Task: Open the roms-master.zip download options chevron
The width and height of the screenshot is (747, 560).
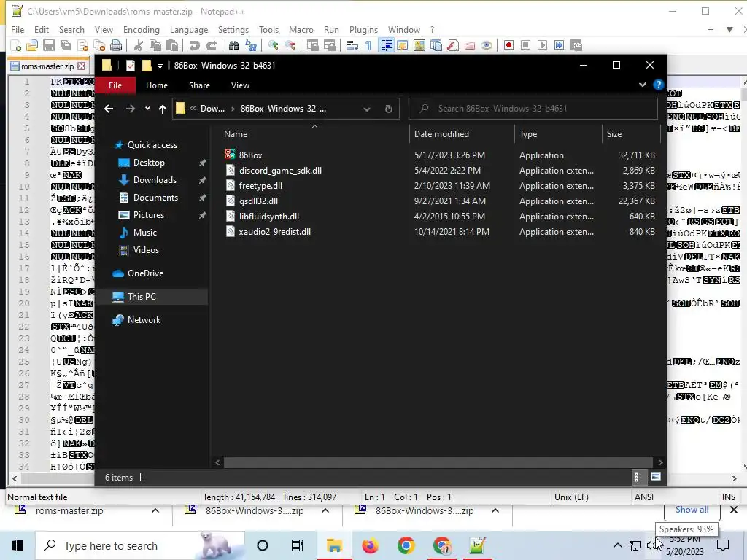Action: pos(155,510)
